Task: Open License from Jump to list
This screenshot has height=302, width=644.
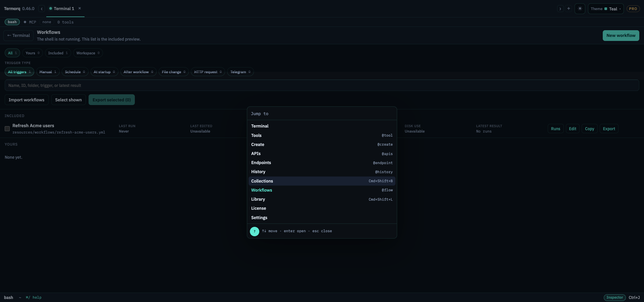Action: pos(322,208)
